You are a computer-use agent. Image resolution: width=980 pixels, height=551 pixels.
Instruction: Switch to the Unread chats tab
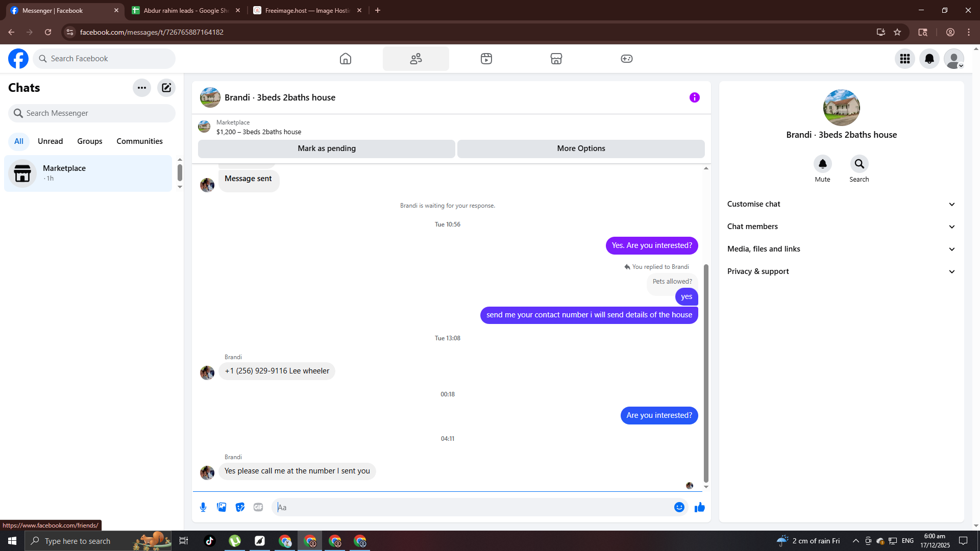[x=50, y=141]
